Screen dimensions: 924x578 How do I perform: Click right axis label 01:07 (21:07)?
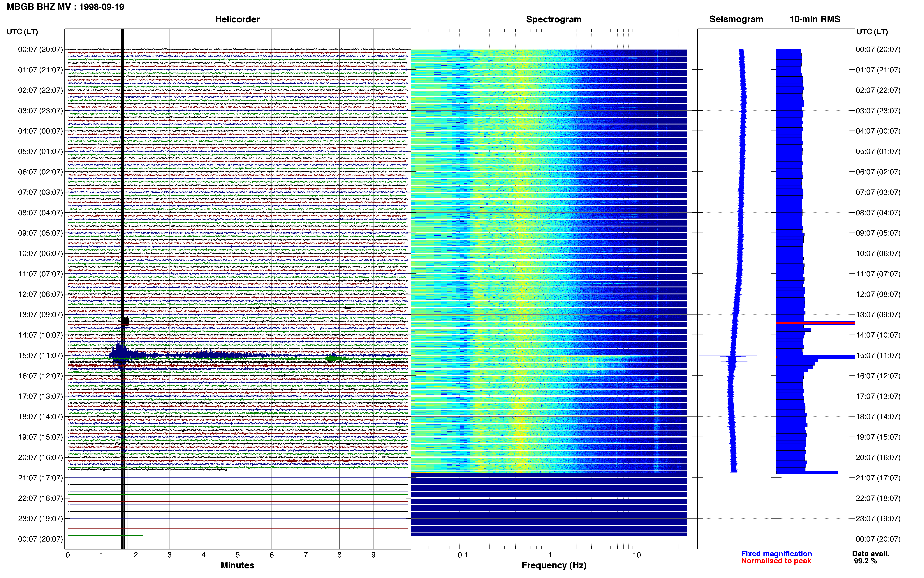[878, 70]
